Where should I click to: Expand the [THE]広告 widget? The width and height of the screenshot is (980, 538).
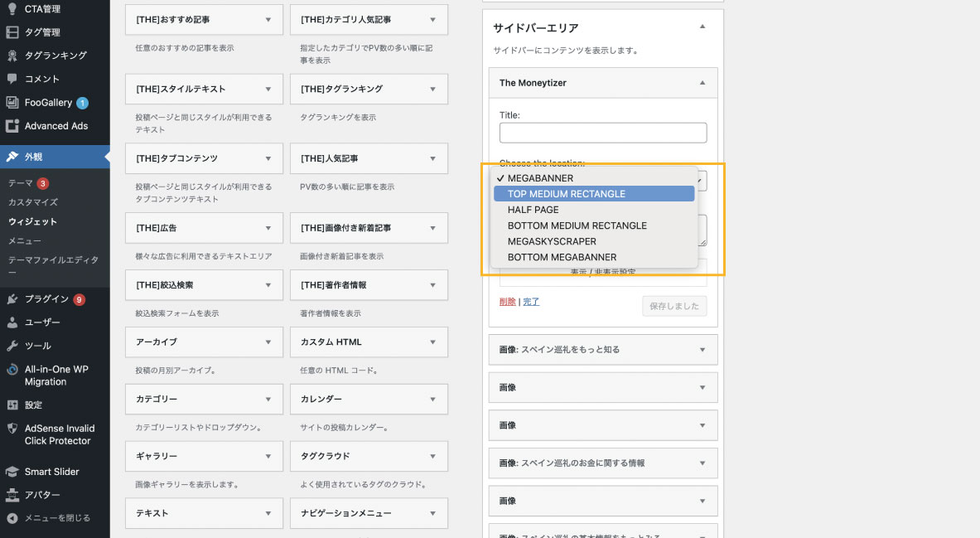[268, 228]
